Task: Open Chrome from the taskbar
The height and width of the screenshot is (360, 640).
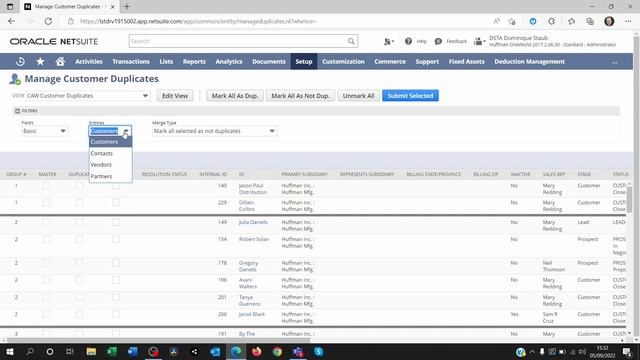Action: (x=277, y=351)
